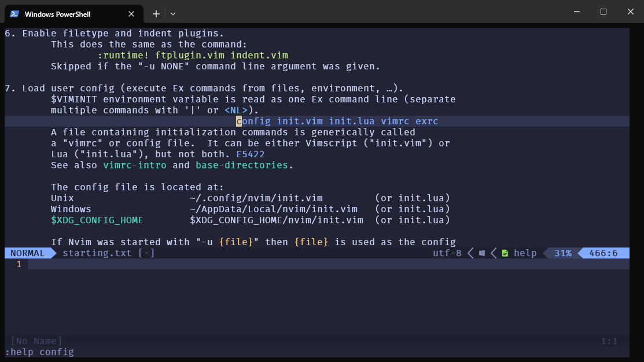Place cursor on empty line 1 of lower window
Image resolution: width=644 pixels, height=362 pixels.
[x=174, y=264]
